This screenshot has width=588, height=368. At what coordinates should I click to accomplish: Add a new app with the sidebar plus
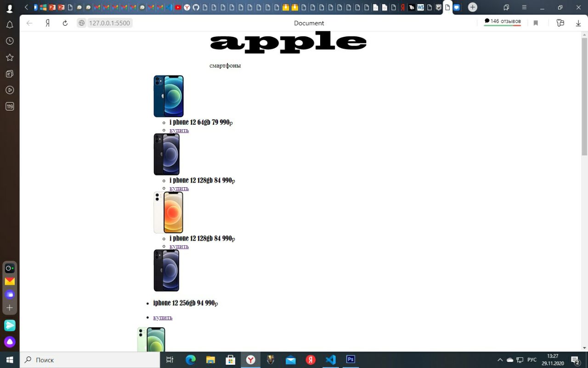click(10, 307)
